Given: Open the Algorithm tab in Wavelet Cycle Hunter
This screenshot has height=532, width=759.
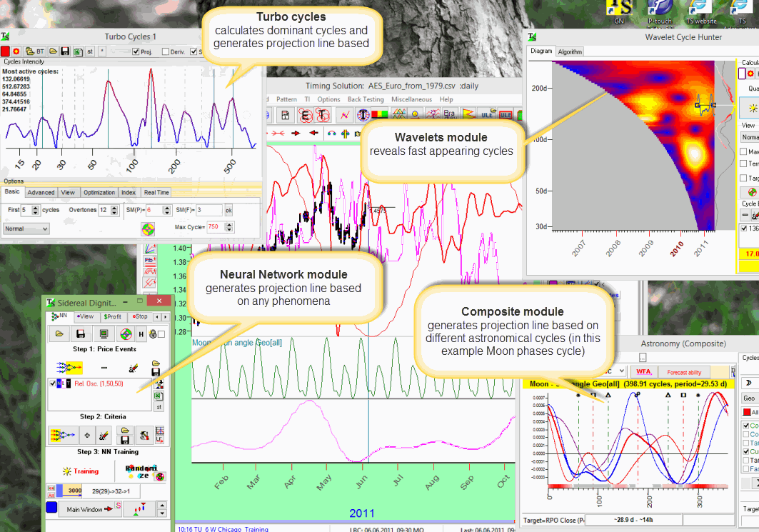Looking at the screenshot, I should 570,51.
